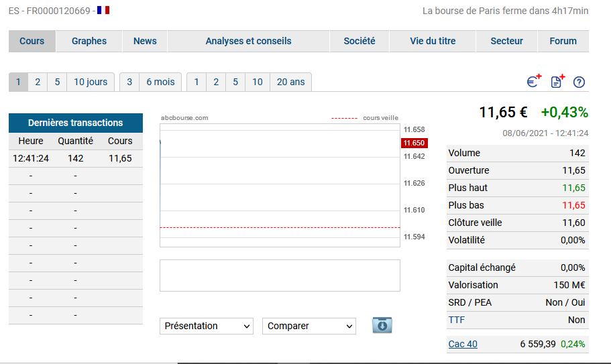Screen dimensions: 611x364
Task: Click the SRD / PEA row label
Action: tap(470, 302)
